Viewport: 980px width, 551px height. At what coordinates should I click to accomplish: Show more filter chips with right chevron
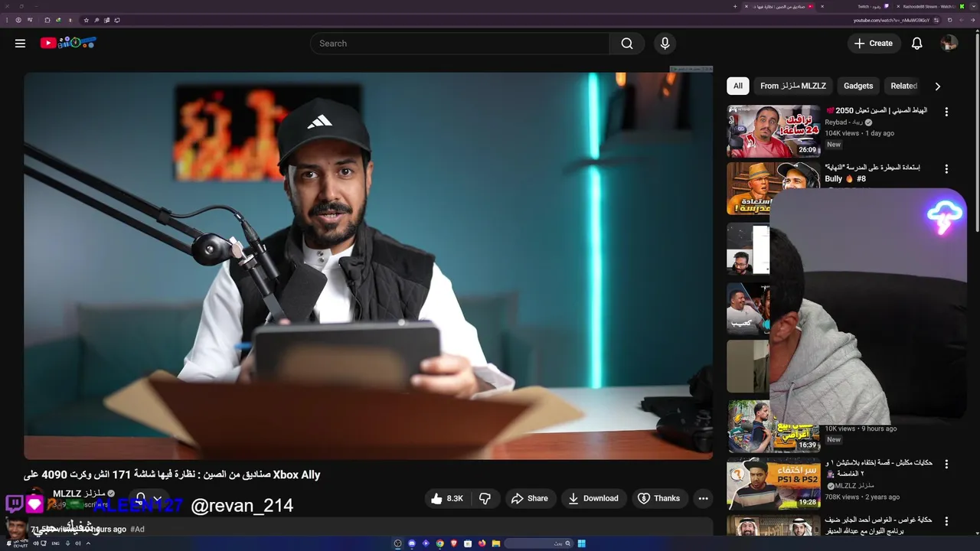tap(937, 86)
